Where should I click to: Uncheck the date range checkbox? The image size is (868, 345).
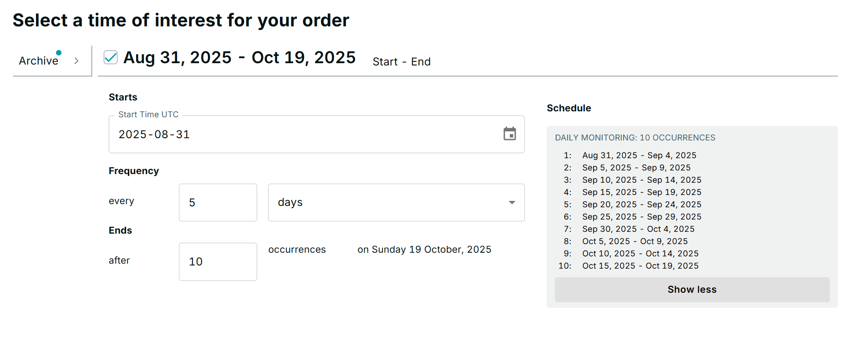coord(111,57)
